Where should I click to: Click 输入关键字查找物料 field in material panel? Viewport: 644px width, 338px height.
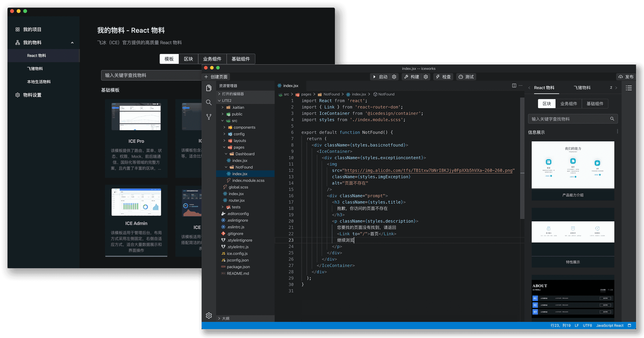(x=573, y=119)
